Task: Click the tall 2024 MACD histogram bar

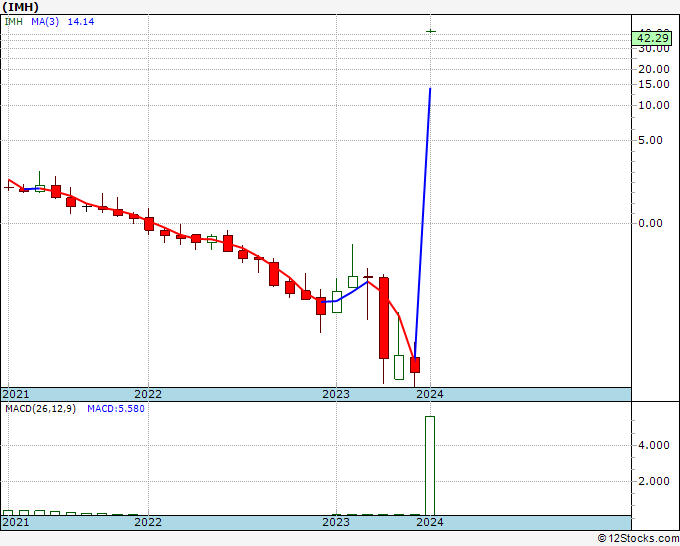Action: click(430, 466)
